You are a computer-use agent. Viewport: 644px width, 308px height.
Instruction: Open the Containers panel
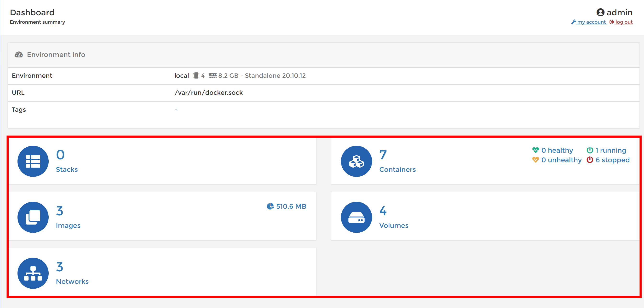398,169
